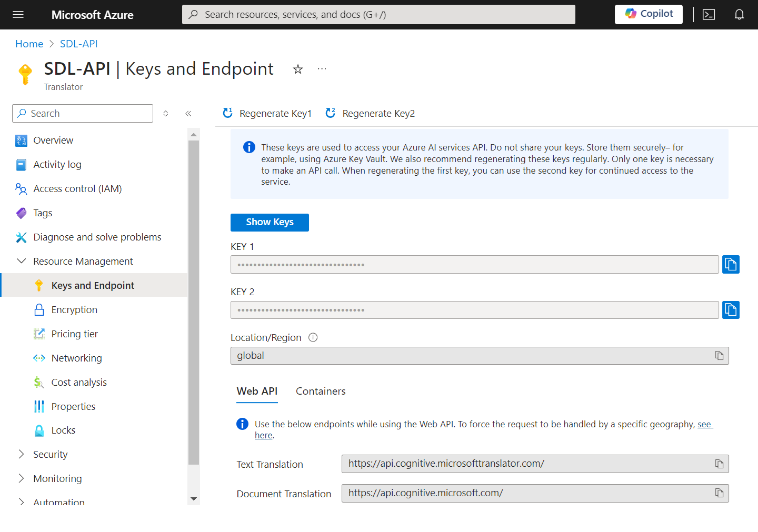Click the Microsoft Azure logo text

[x=92, y=15]
